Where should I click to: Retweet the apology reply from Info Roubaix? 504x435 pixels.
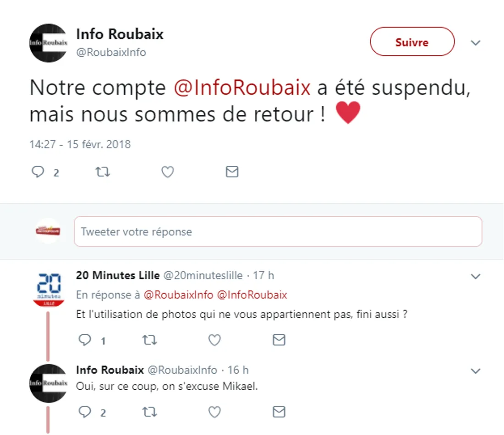click(150, 412)
